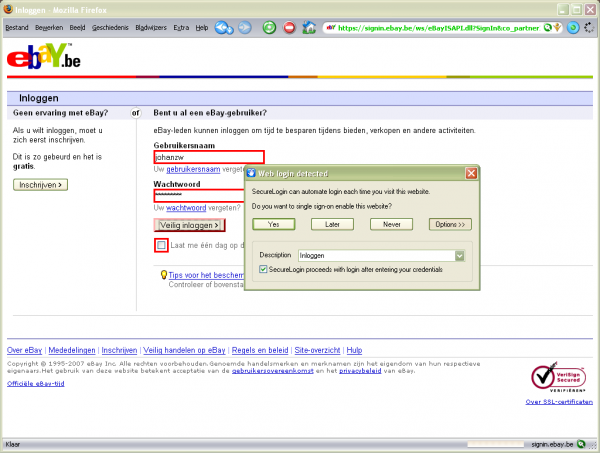Click the URL address bar text
The image size is (600, 453).
click(439, 28)
